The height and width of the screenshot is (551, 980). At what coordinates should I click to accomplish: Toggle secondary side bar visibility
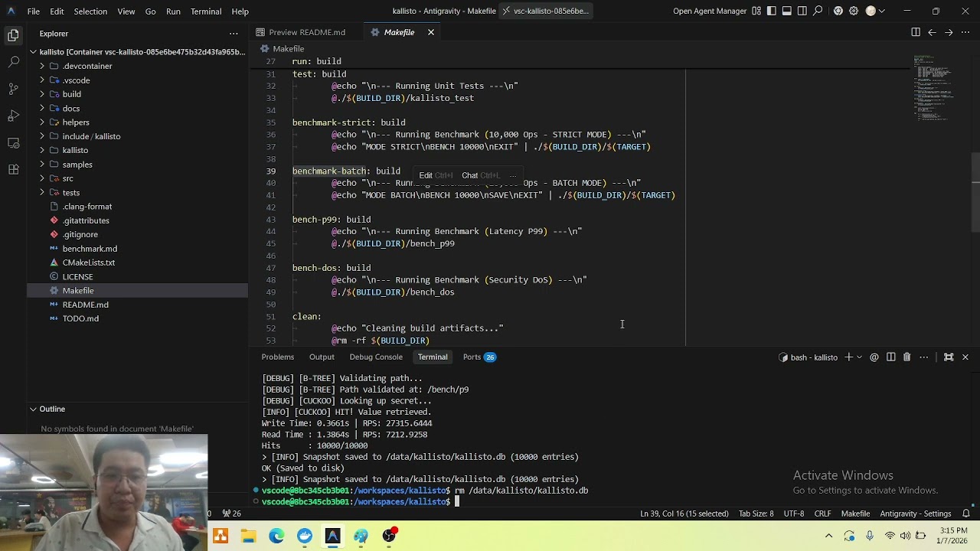(802, 11)
